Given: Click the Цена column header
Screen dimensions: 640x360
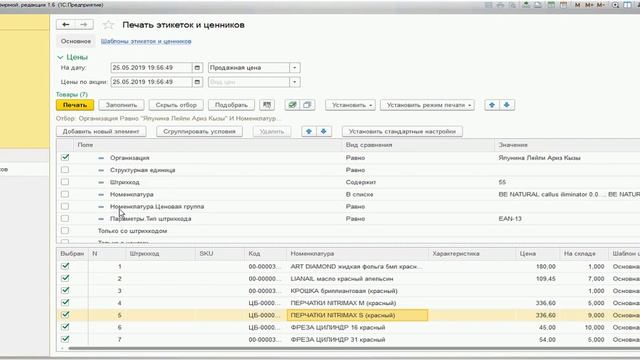Looking at the screenshot, I should [x=537, y=253].
